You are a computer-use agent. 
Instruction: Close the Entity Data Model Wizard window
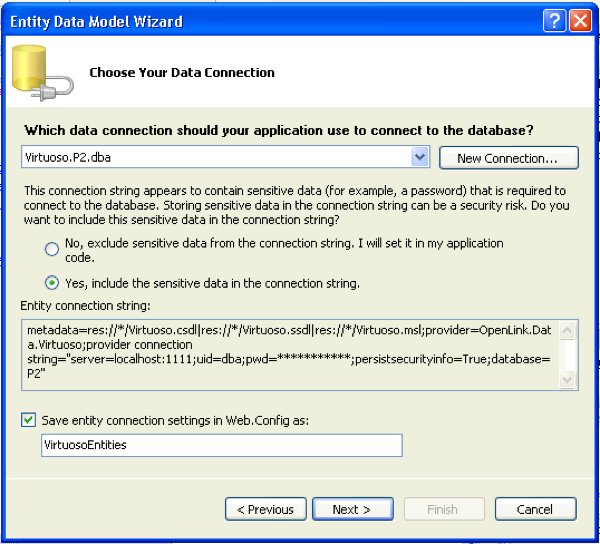pos(580,20)
